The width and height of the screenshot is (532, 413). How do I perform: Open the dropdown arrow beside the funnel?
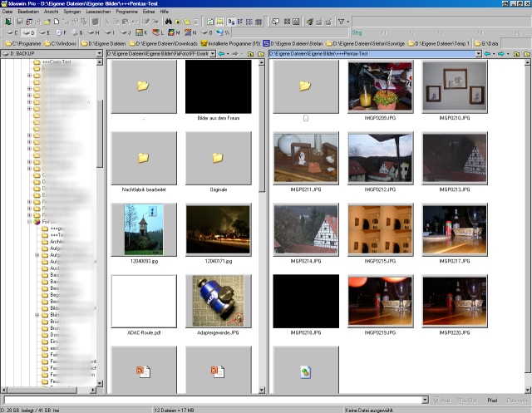(x=347, y=22)
